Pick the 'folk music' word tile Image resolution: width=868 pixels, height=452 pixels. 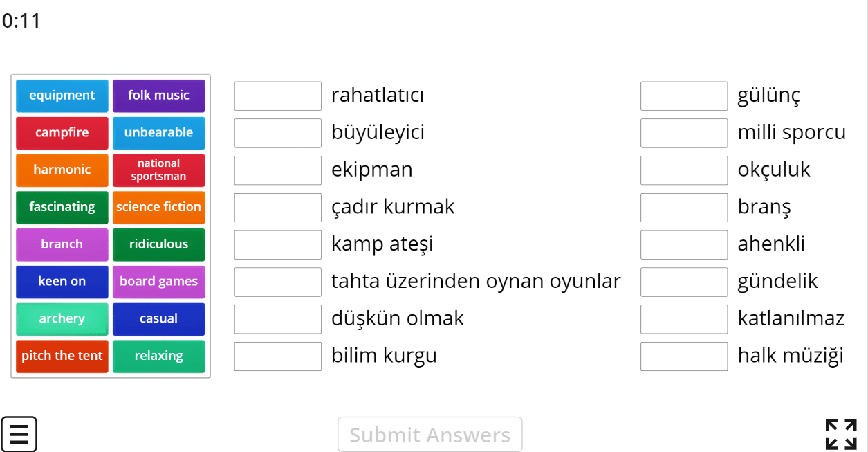[158, 96]
